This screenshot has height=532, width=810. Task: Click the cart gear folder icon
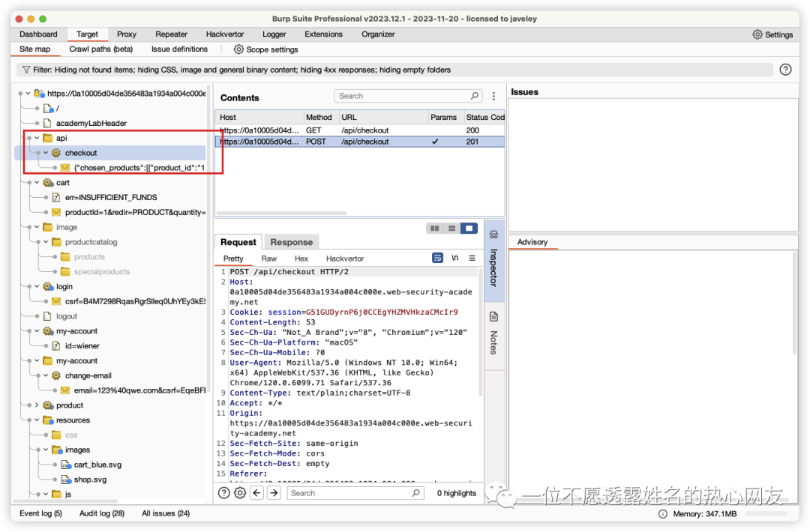[48, 183]
